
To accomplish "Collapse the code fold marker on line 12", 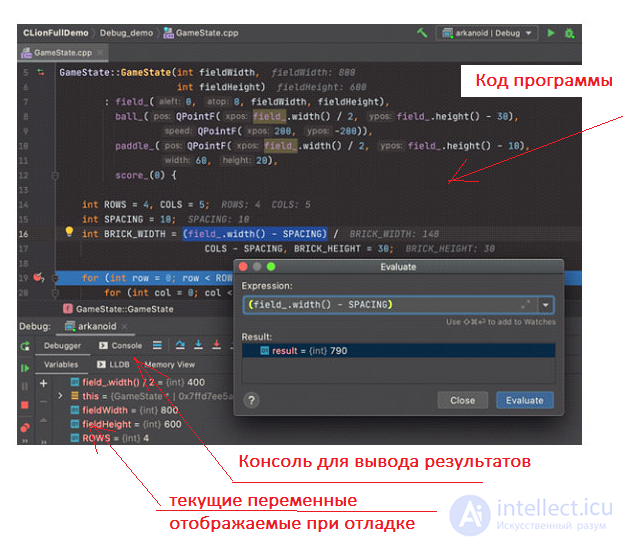I will click(56, 175).
